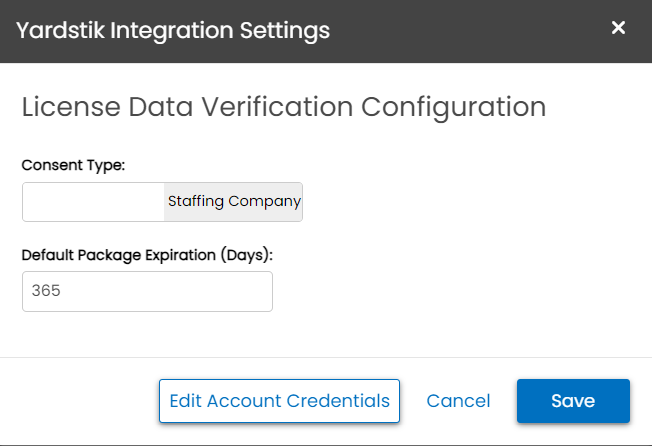Close the Yardstik Integration Settings dialog
652x446 pixels.
pos(618,28)
